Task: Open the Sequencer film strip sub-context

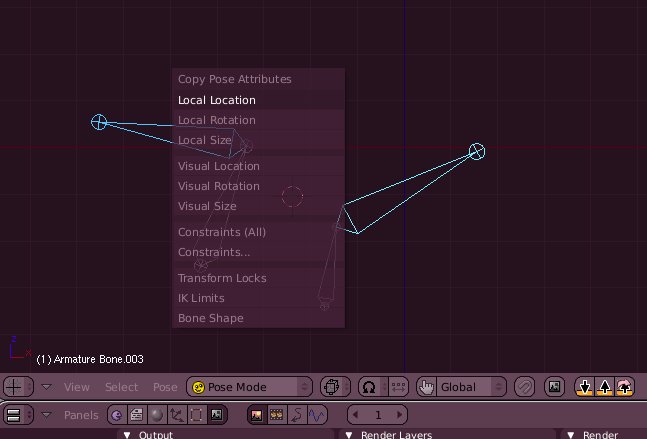Action: point(276,415)
